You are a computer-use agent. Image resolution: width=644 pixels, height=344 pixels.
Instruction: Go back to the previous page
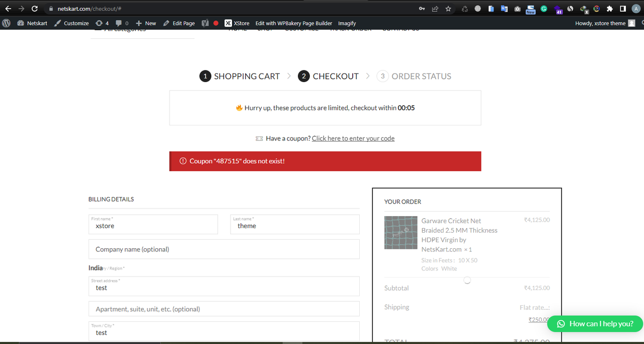pyautogui.click(x=8, y=9)
